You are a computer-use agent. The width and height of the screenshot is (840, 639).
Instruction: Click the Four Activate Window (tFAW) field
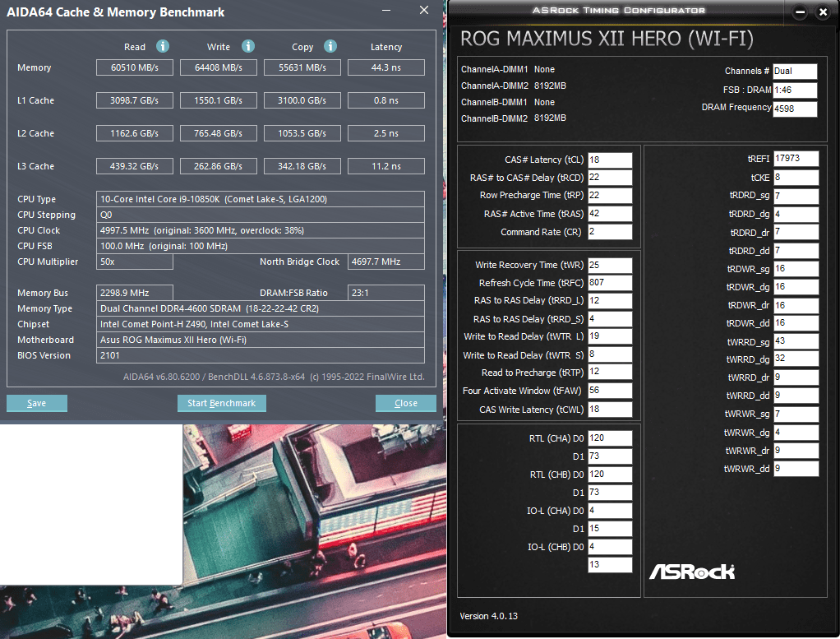[610, 391]
